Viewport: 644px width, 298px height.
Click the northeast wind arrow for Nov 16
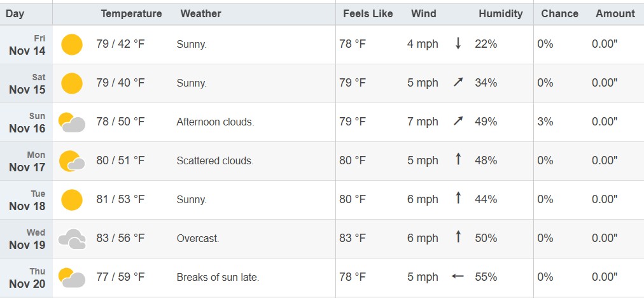click(458, 122)
